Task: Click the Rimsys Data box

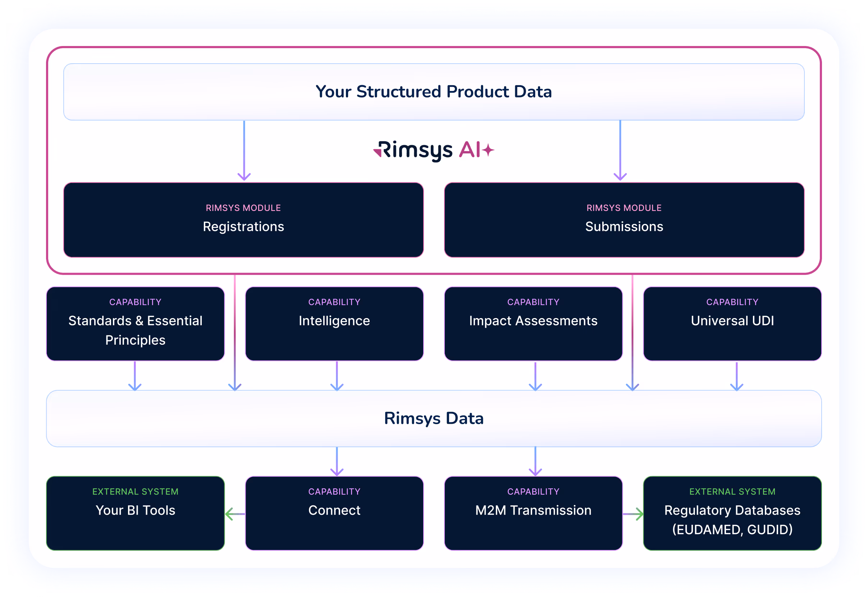Action: 434,418
